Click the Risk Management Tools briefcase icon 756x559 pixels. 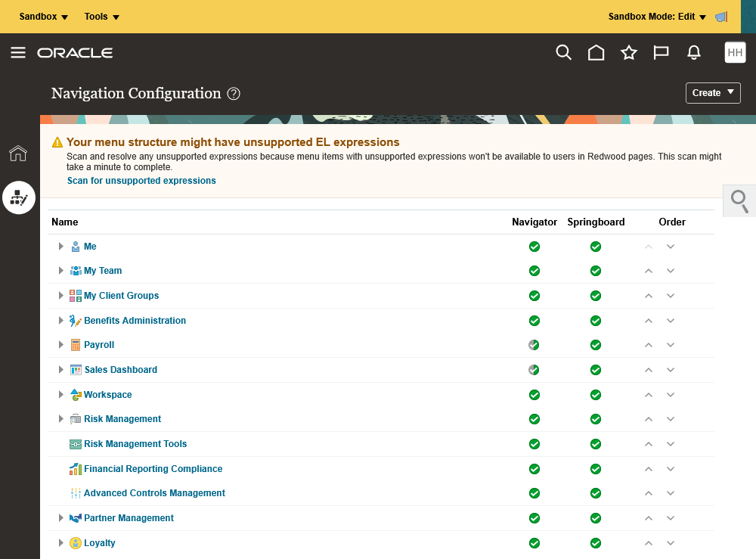75,444
